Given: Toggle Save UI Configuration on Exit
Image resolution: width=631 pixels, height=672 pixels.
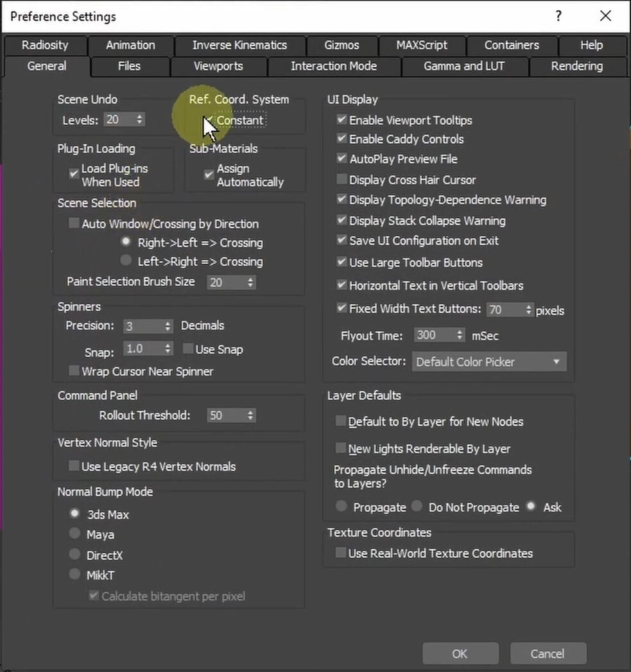Looking at the screenshot, I should 341,241.
